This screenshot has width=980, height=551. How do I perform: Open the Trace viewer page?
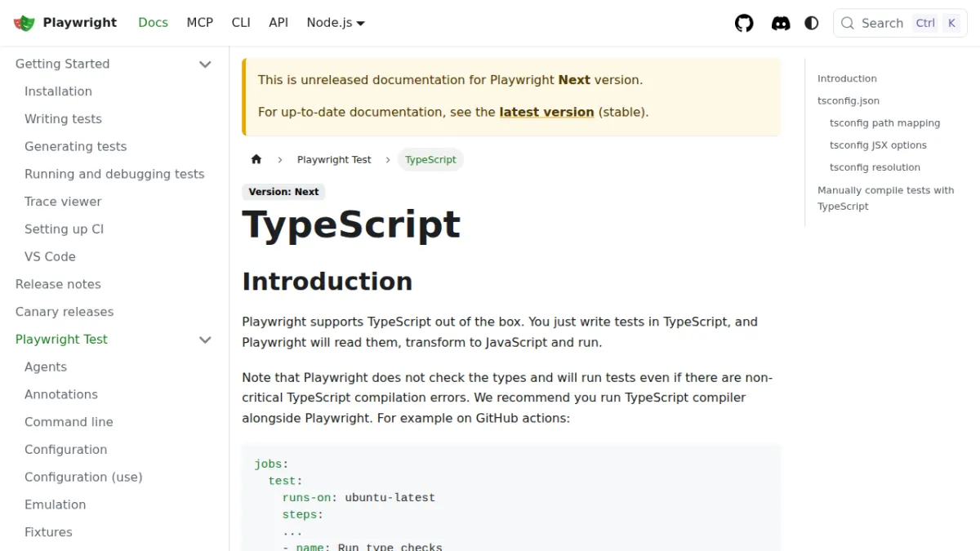pyautogui.click(x=63, y=202)
